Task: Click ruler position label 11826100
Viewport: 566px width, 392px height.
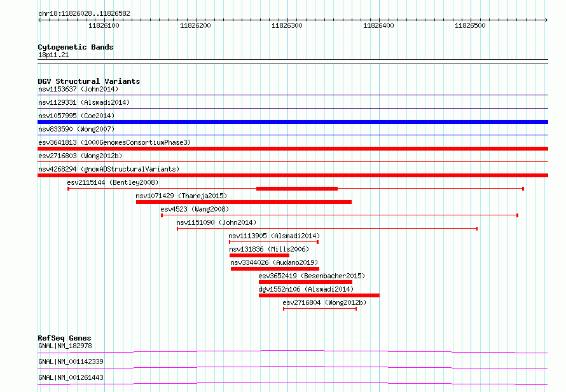Action: click(104, 25)
